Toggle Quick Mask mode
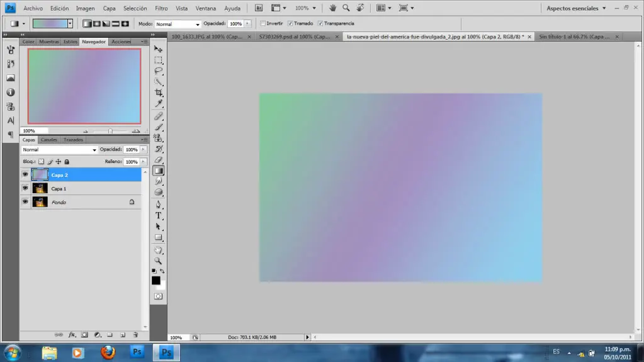644x362 pixels. pos(158,297)
